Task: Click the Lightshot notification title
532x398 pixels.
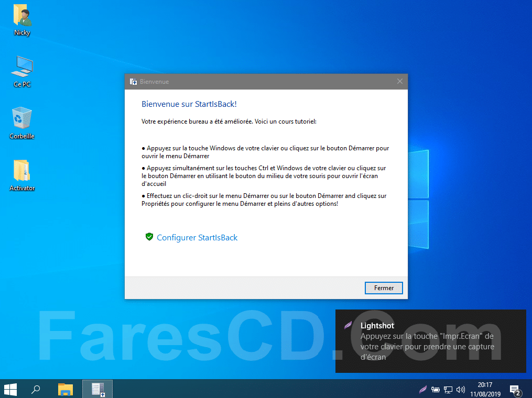Action: point(377,325)
